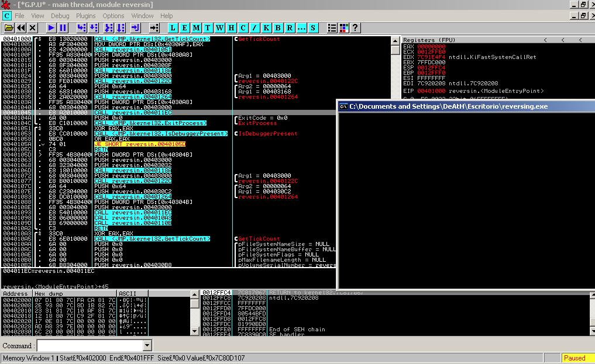The image size is (595, 364).
Task: Click the dump pane scroll up arrow
Action: click(x=194, y=294)
